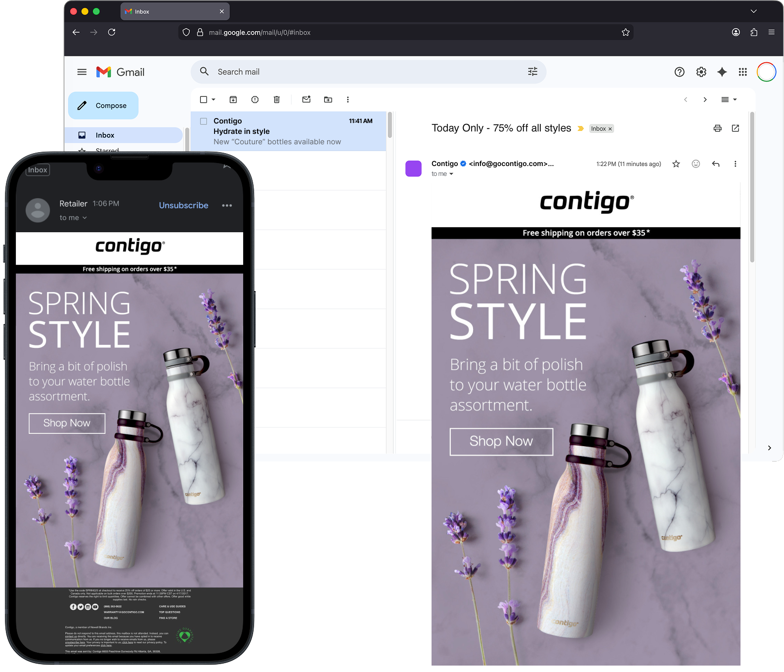Star the Contigo email message
Screen dimensions: 784x672
click(x=676, y=164)
